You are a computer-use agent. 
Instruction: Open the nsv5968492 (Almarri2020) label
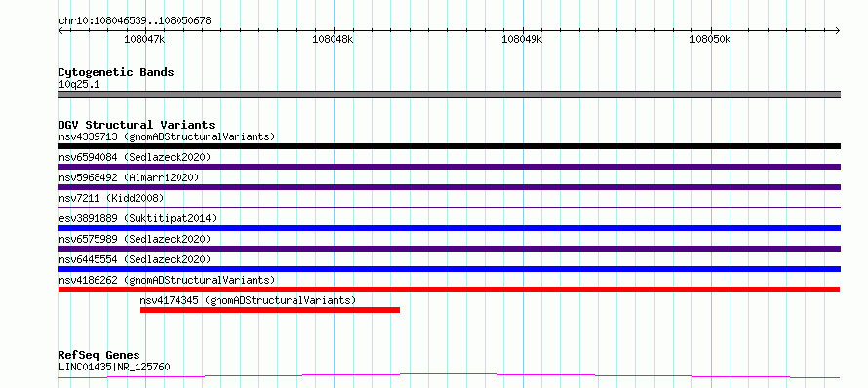click(x=129, y=177)
